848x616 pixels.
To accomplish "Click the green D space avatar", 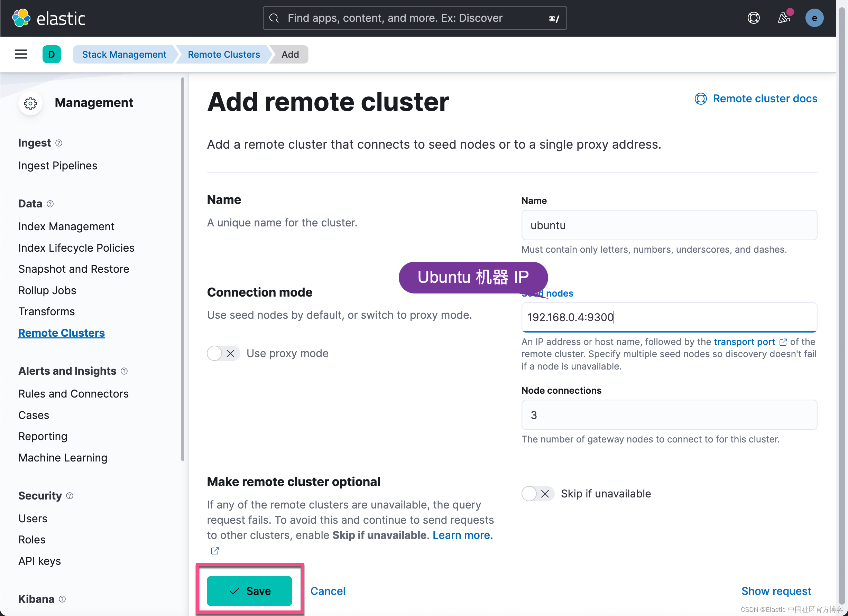I will [x=52, y=54].
